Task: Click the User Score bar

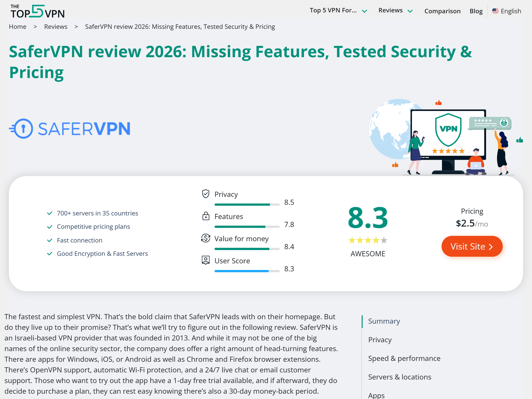Action: coord(247,271)
